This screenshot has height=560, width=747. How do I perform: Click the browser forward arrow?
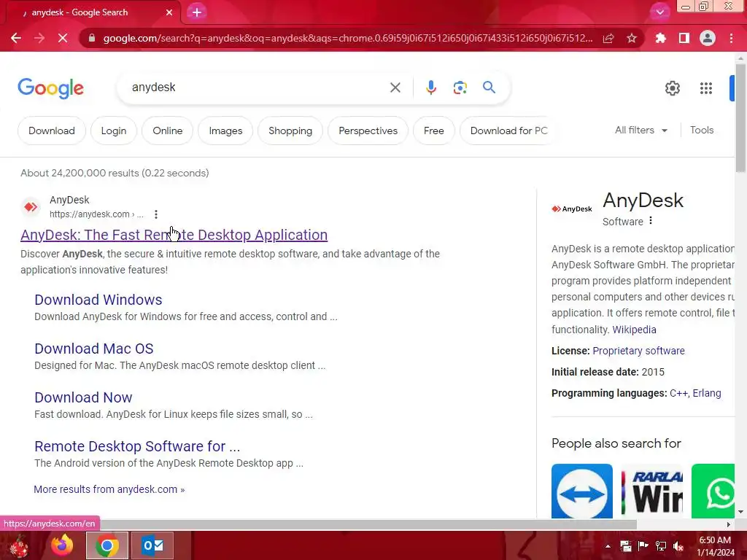tap(39, 38)
